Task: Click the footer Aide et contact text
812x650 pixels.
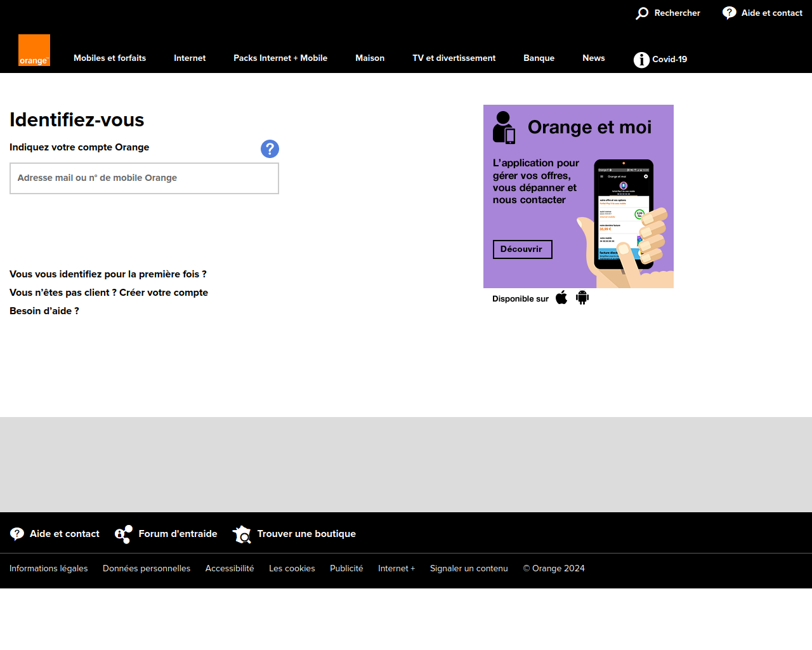Action: point(65,534)
